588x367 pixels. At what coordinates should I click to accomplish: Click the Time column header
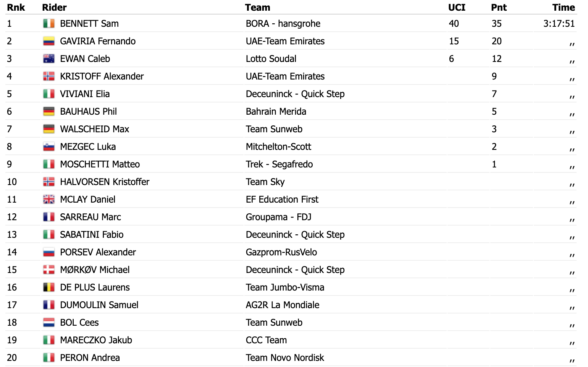click(x=564, y=7)
